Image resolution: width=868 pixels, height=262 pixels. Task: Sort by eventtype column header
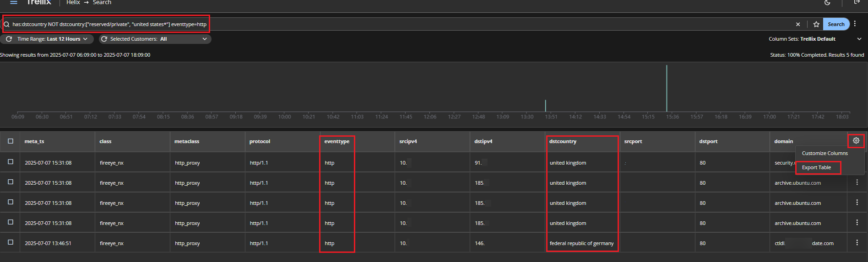pyautogui.click(x=336, y=141)
